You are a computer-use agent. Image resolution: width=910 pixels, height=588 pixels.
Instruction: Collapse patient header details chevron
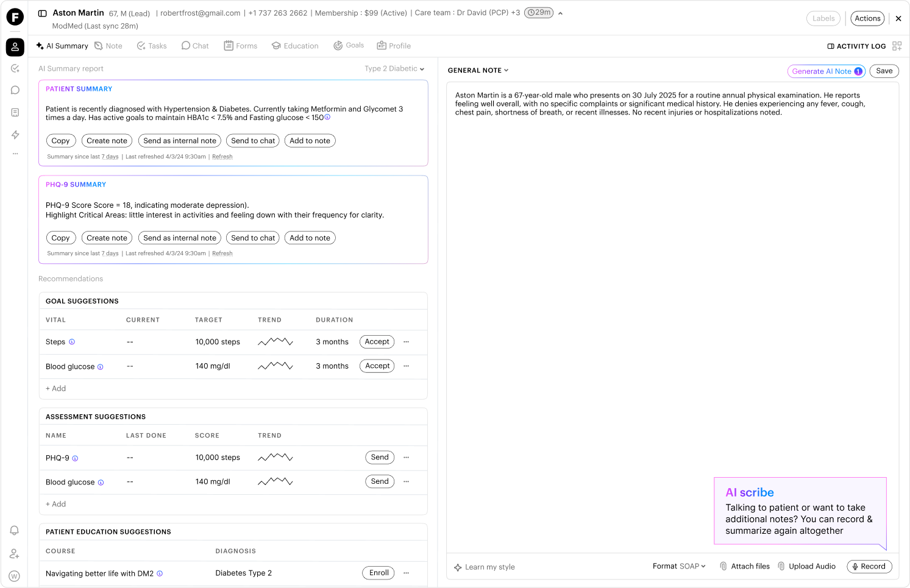click(561, 13)
